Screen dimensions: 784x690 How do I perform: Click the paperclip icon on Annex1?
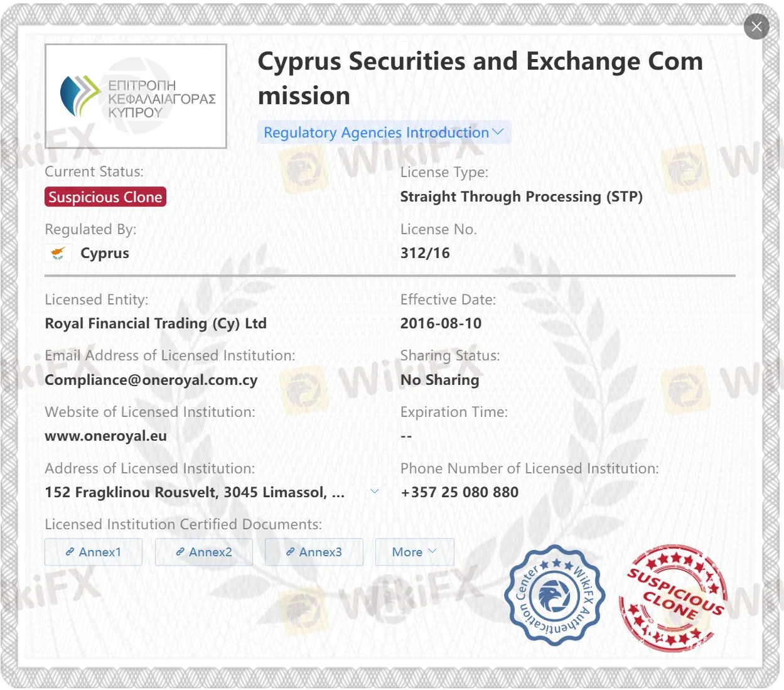[x=69, y=551]
